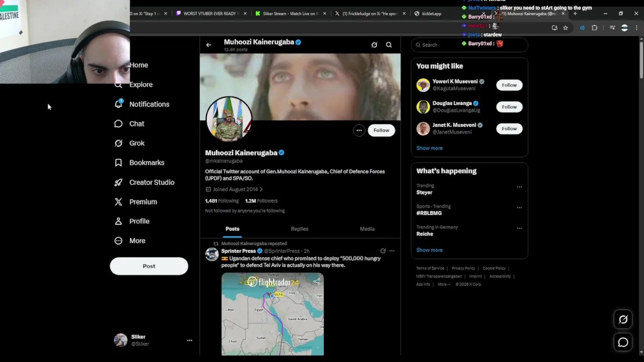
Task: Follow Douglas Lwanga
Action: coord(509,107)
